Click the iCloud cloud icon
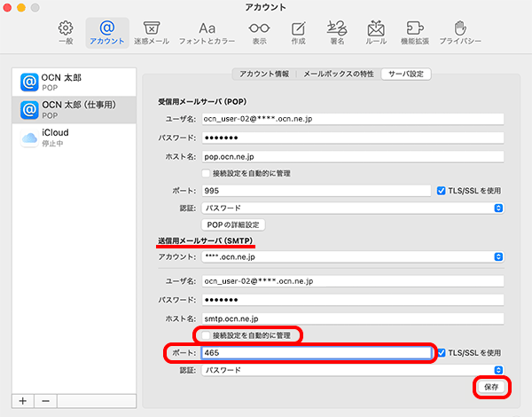The height and width of the screenshot is (417, 532). coord(29,138)
